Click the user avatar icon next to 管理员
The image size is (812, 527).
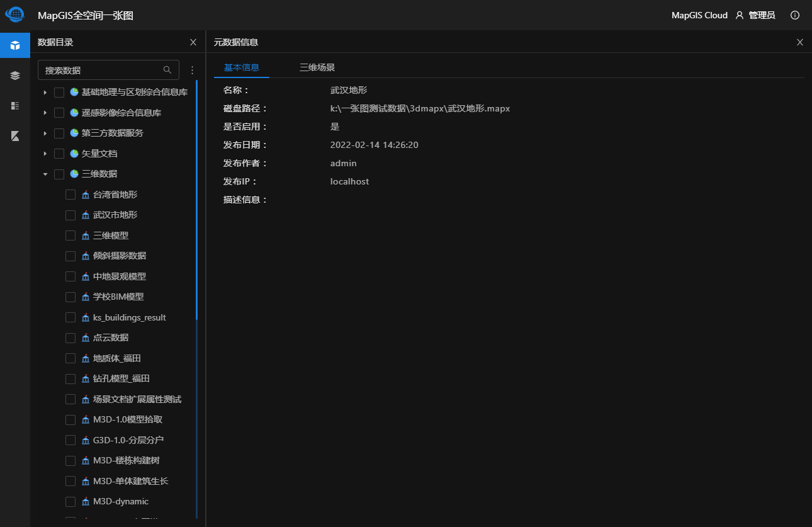(740, 15)
